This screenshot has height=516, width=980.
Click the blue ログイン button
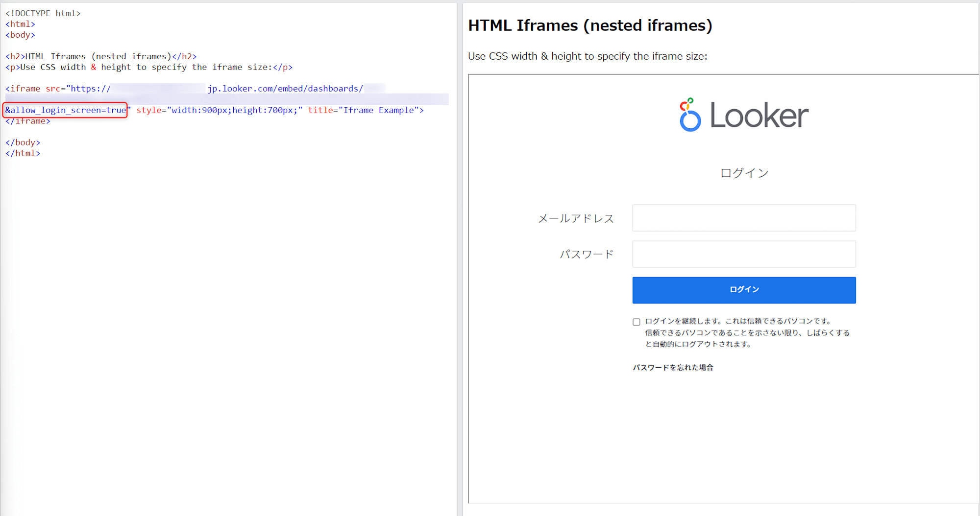tap(744, 290)
